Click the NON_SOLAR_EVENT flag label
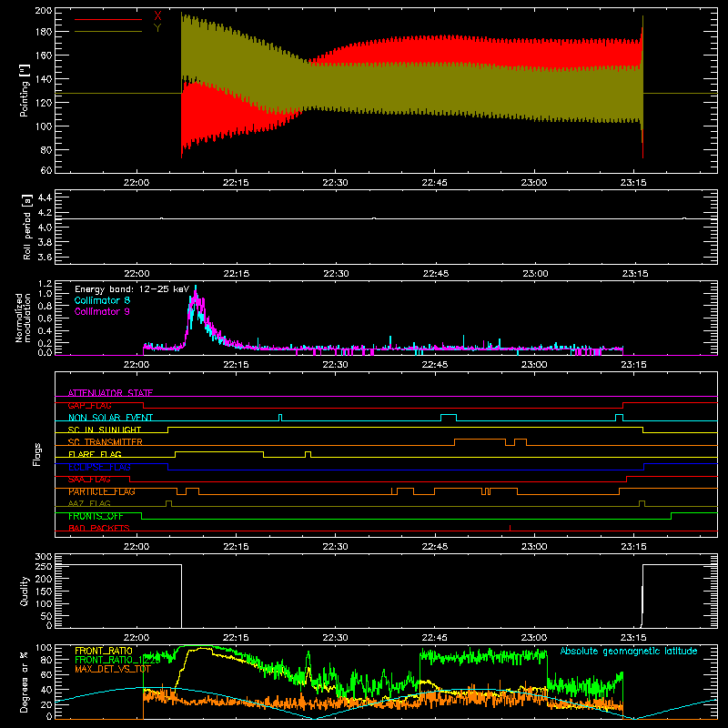The image size is (728, 728). pos(110,418)
